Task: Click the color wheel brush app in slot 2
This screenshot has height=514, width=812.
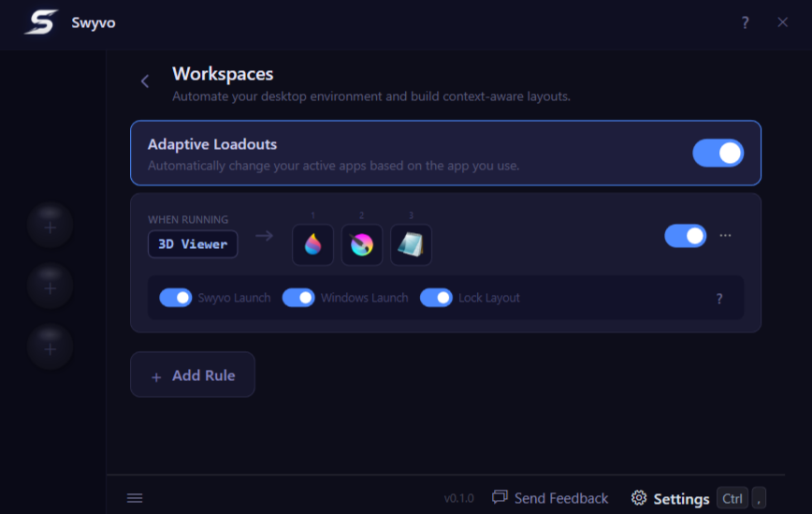Action: tap(362, 244)
